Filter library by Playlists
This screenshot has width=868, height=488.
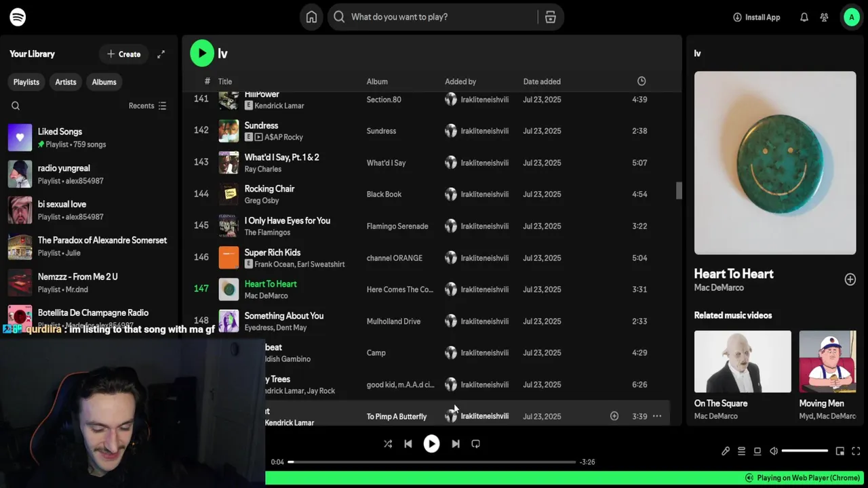tap(26, 82)
